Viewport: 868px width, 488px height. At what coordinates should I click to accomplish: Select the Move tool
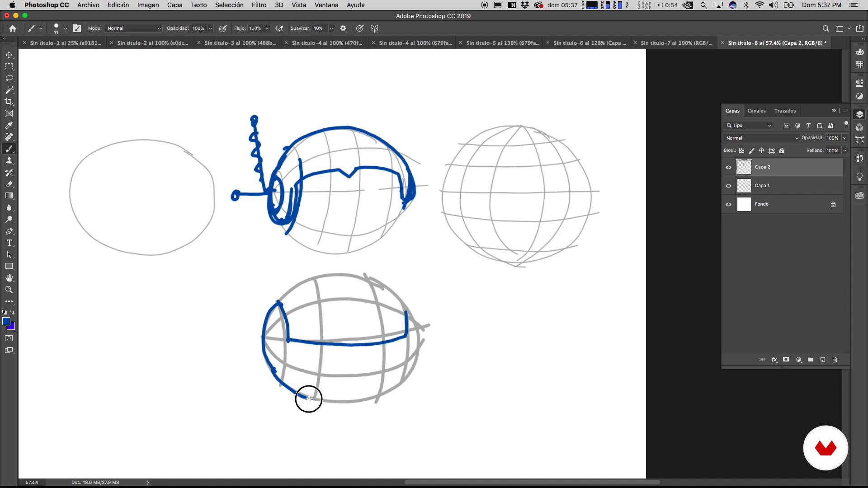click(9, 55)
